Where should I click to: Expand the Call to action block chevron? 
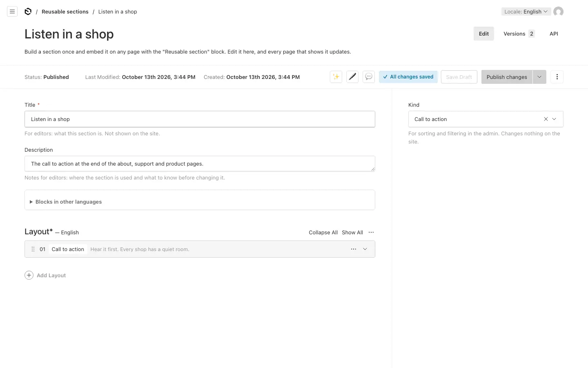(x=365, y=249)
